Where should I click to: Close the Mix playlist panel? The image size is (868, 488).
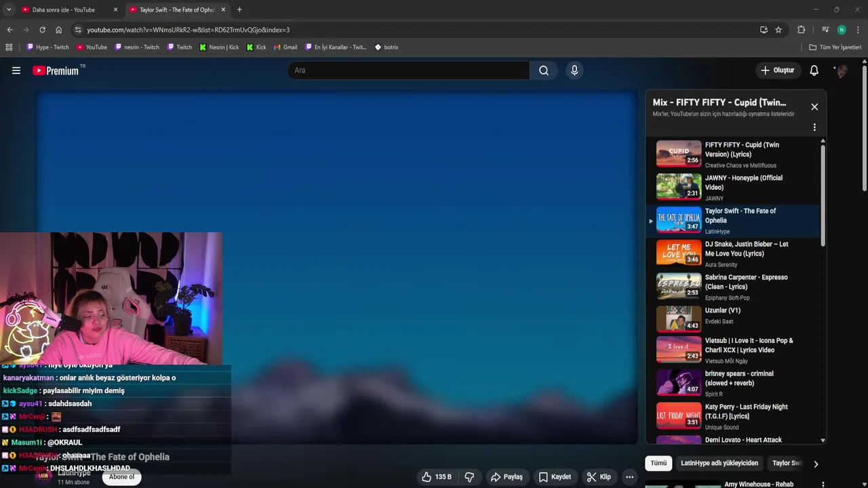pyautogui.click(x=814, y=107)
